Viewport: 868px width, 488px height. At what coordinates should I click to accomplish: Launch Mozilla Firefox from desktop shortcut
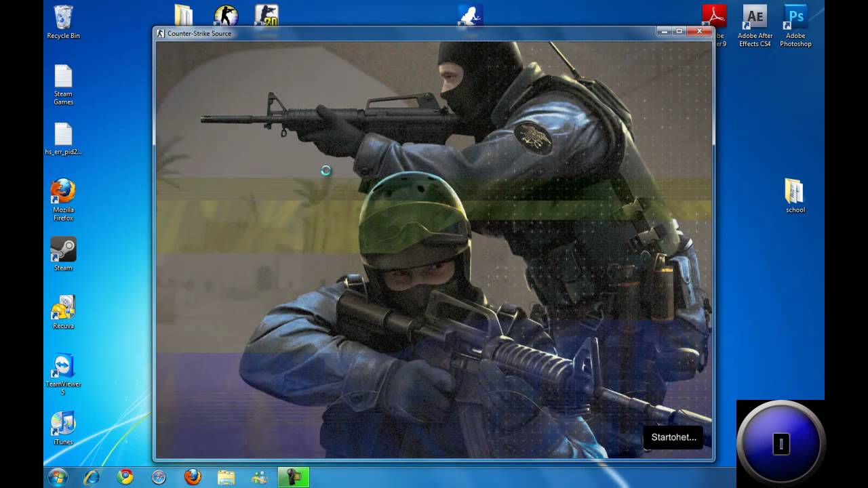63,200
